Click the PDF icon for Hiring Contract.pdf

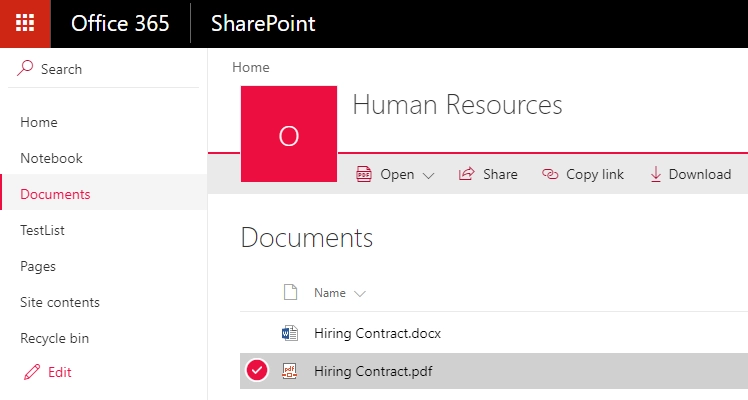click(x=290, y=371)
